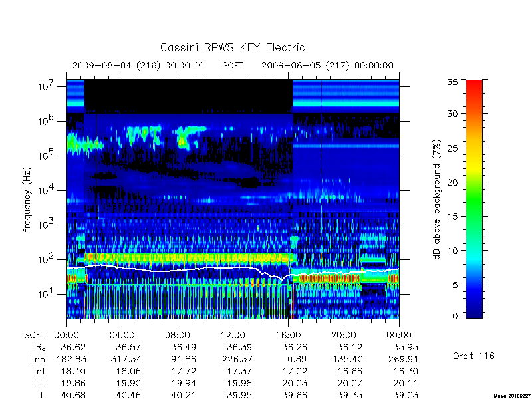532x399 pixels.
Task: Click the 10^1 frequency tick label
Action: [47, 293]
